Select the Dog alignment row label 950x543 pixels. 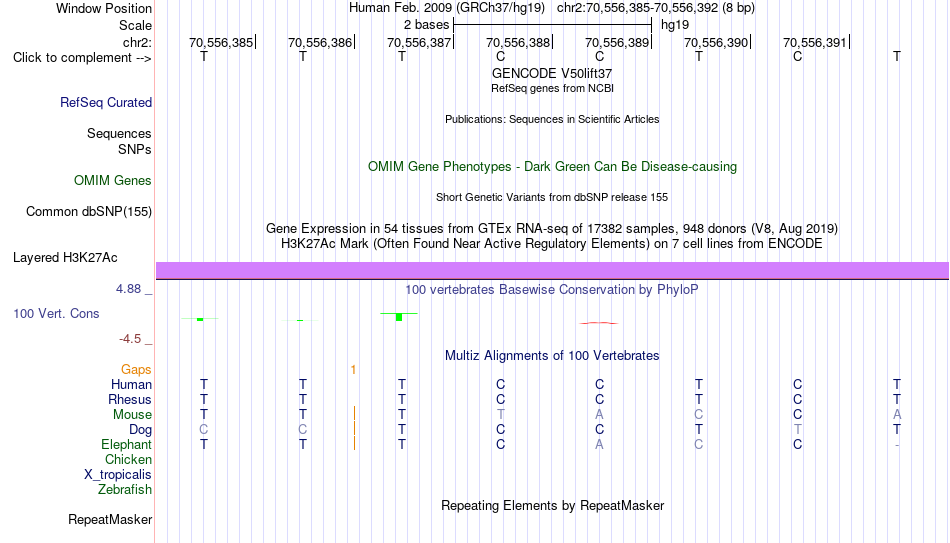click(x=141, y=430)
